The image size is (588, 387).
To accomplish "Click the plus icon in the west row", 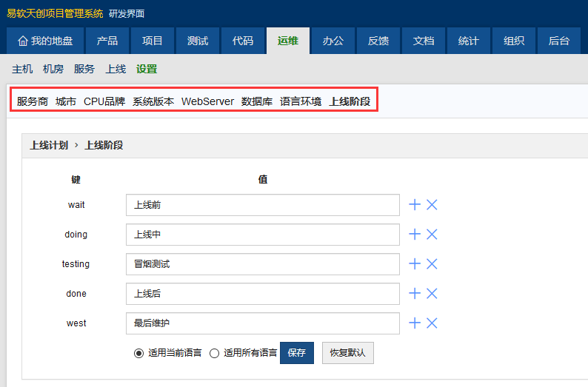I will (415, 323).
